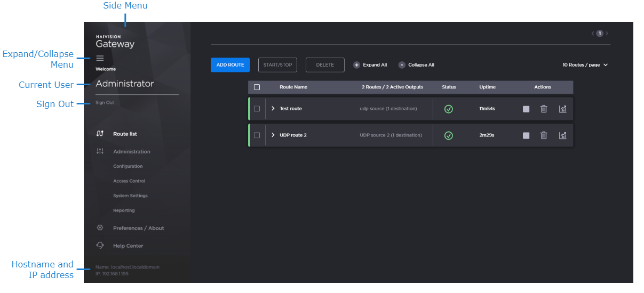644x293 pixels.
Task: Open Access Control in the side menu
Action: 129,181
